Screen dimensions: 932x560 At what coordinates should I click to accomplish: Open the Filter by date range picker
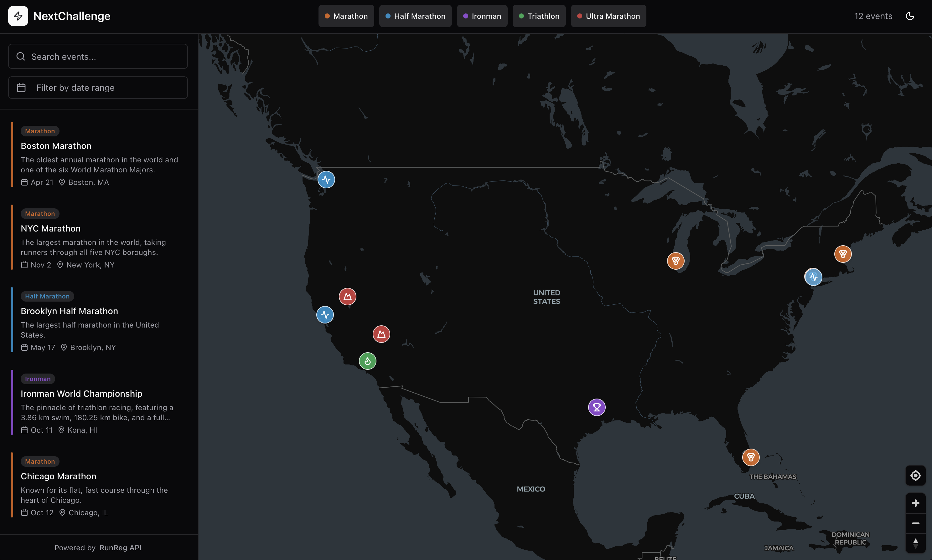[x=98, y=88]
